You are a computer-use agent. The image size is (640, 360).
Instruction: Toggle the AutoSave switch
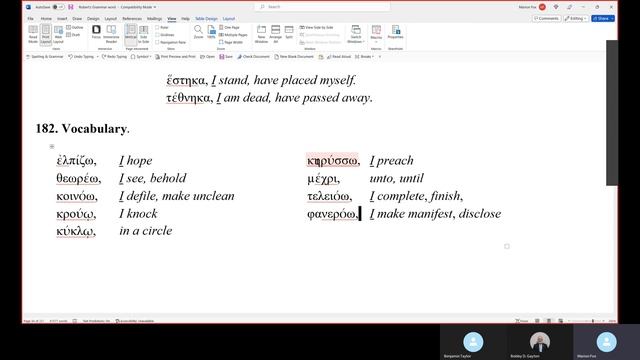pyautogui.click(x=58, y=7)
